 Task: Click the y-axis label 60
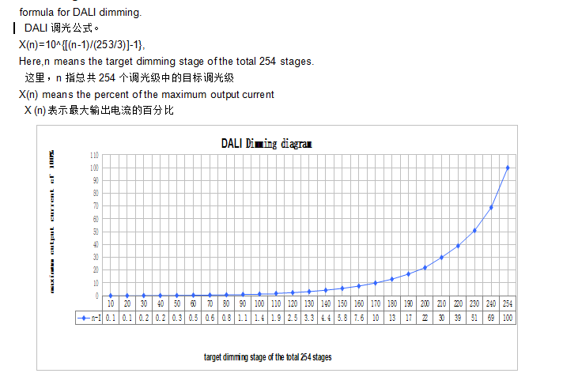point(96,219)
